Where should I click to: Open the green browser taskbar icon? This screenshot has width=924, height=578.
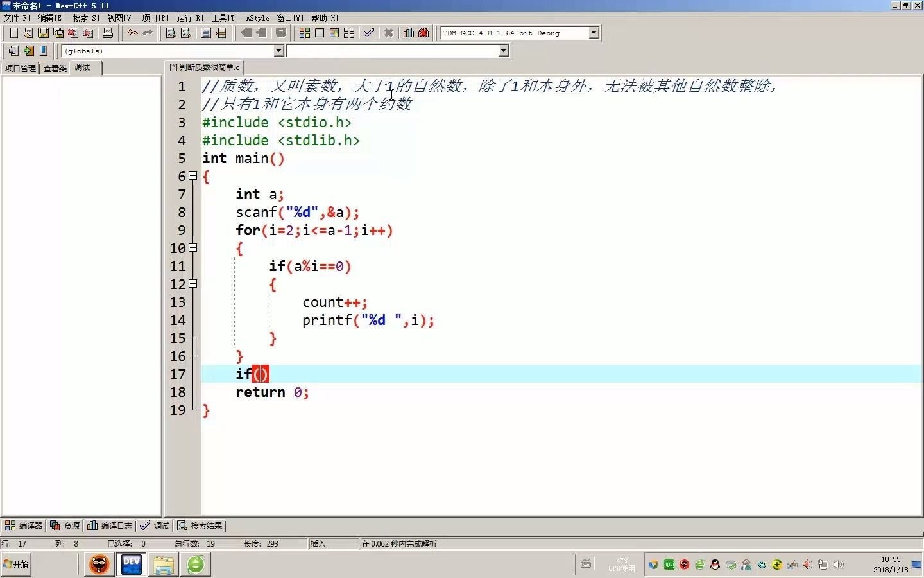click(196, 565)
